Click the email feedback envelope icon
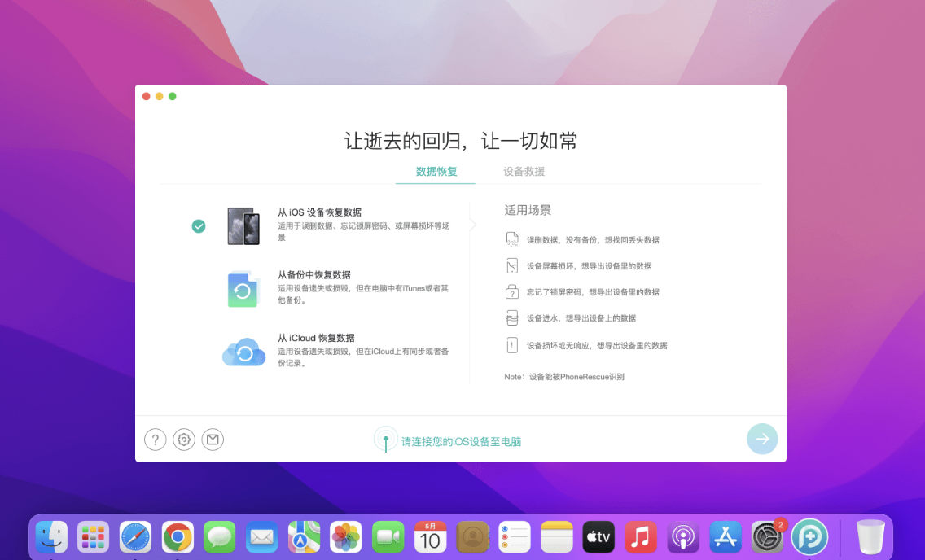Viewport: 925px width, 560px height. tap(213, 440)
